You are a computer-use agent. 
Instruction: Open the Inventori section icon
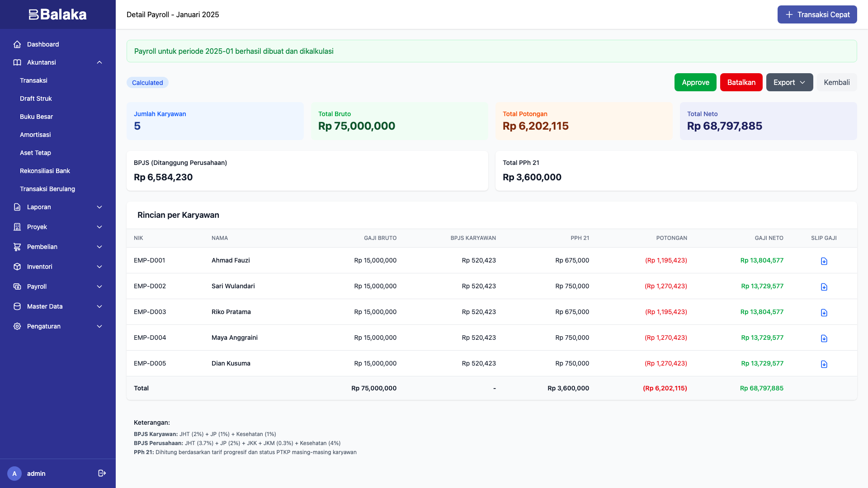(x=17, y=267)
